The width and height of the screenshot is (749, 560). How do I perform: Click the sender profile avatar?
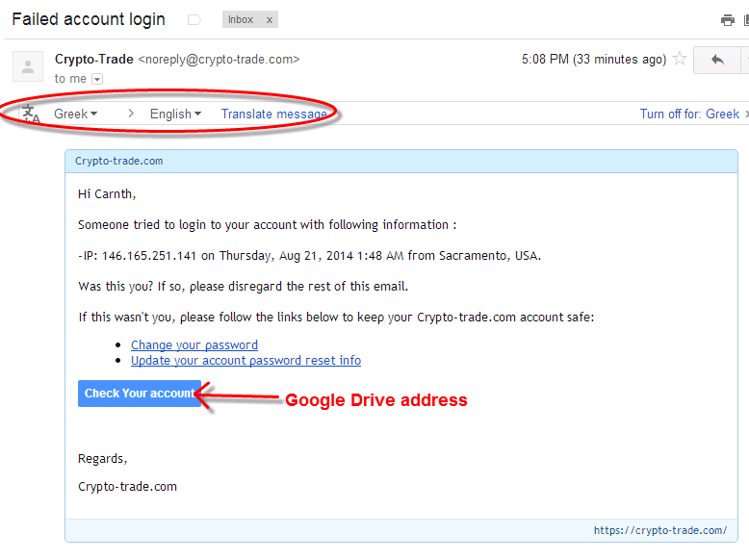(x=28, y=66)
